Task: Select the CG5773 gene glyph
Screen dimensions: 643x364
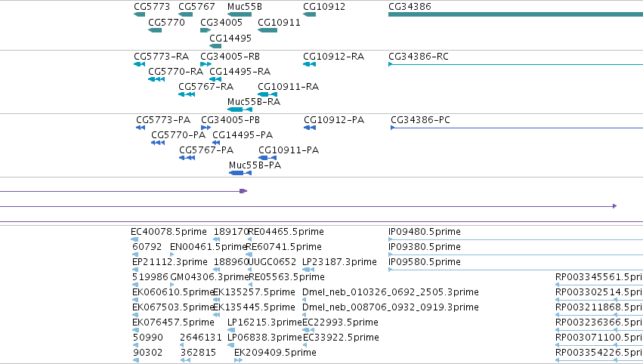Action: (140, 14)
